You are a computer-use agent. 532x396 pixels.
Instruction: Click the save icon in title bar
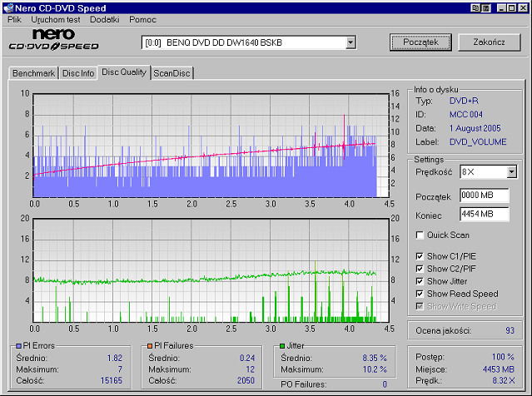pyautogui.click(x=486, y=7)
